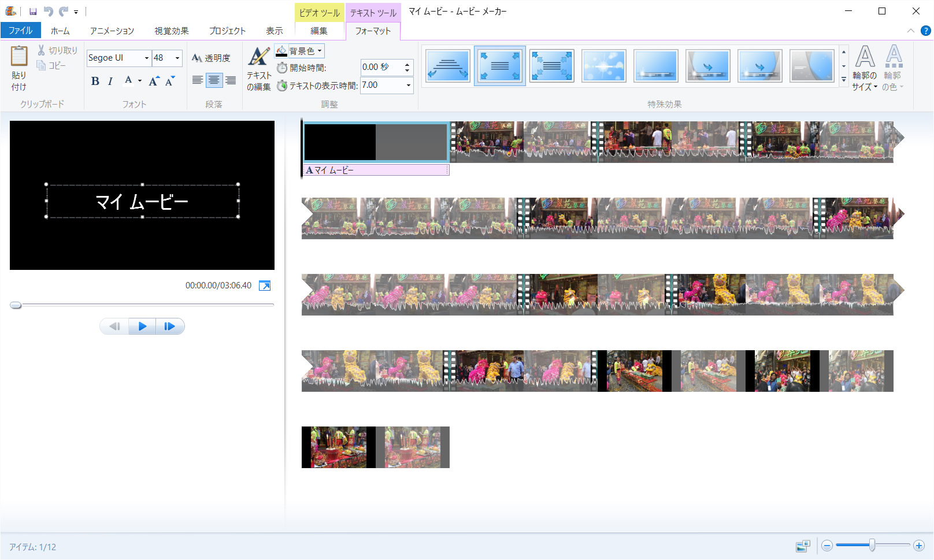Open the Segoe UI font dropdown
934x560 pixels.
tap(147, 58)
